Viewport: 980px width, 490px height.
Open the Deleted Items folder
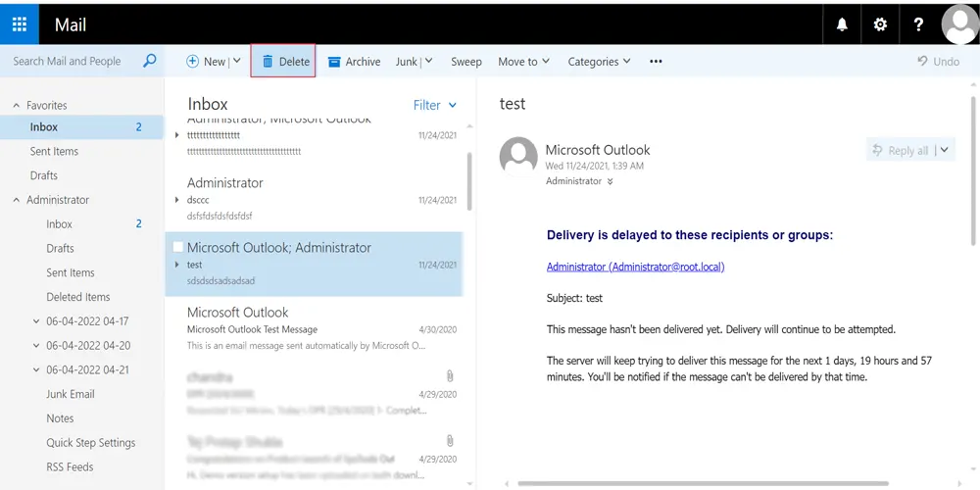pyautogui.click(x=78, y=297)
